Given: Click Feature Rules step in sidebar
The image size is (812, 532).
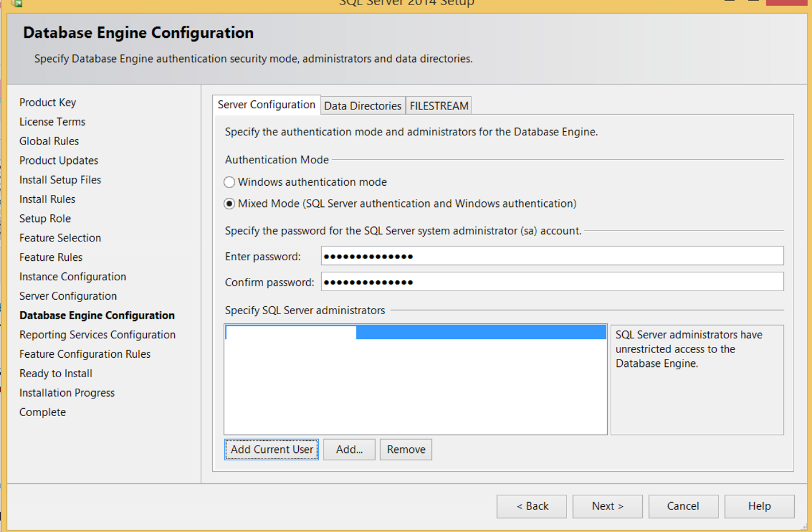Looking at the screenshot, I should point(51,258).
